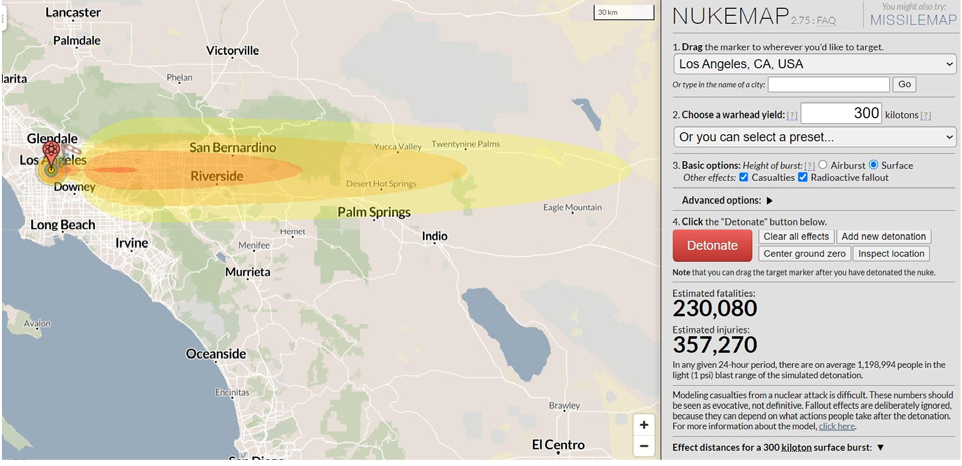This screenshot has width=962, height=466.
Task: Click the Oceanside map label
Action: point(216,354)
